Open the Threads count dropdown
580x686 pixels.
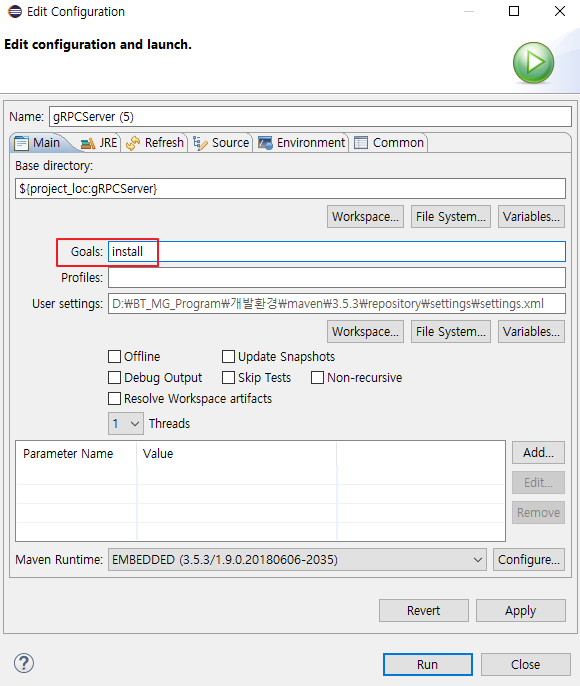click(126, 424)
